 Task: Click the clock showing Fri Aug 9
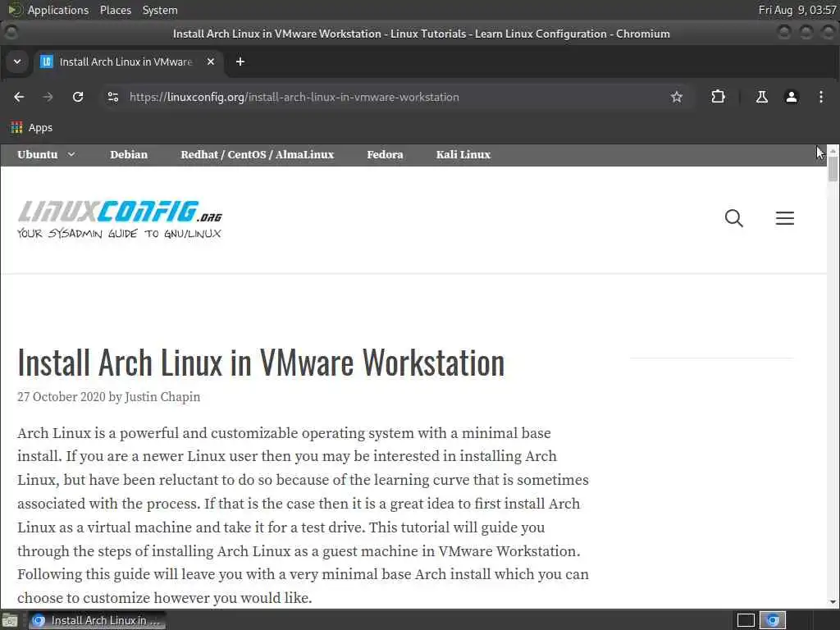pyautogui.click(x=797, y=10)
